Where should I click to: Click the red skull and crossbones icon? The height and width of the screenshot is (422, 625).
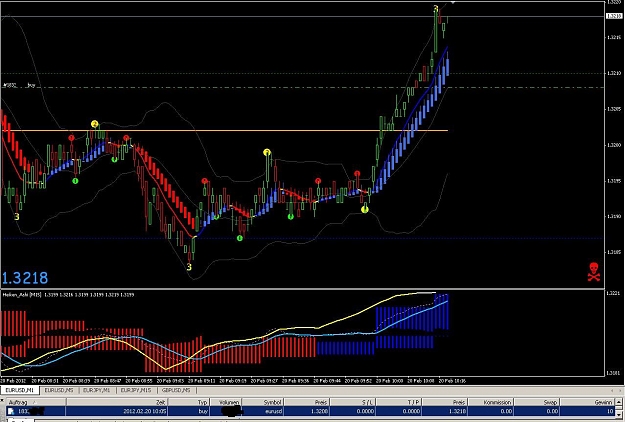coord(594,272)
